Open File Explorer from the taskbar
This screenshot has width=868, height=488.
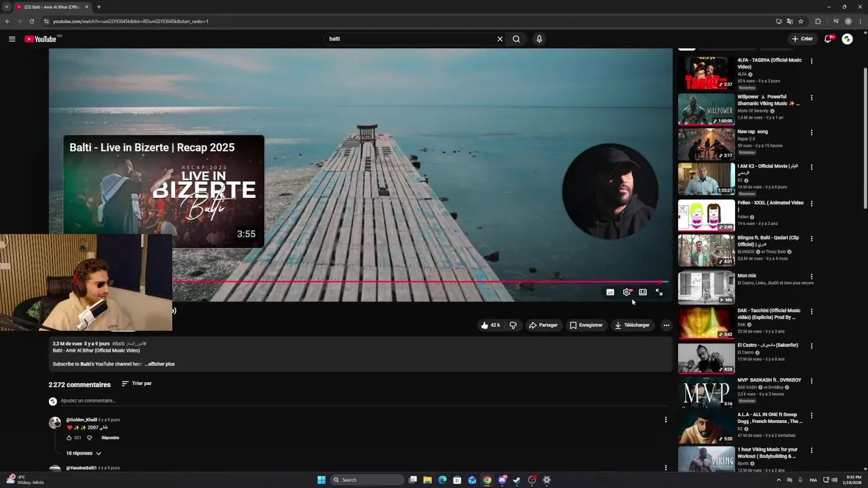click(427, 480)
